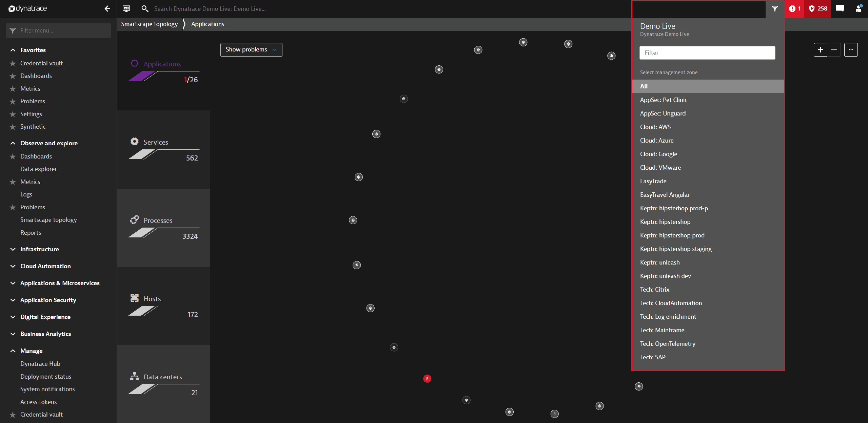Select Keptn: hipstershop staging zone
Screen dimensions: 868x423
tap(708, 249)
